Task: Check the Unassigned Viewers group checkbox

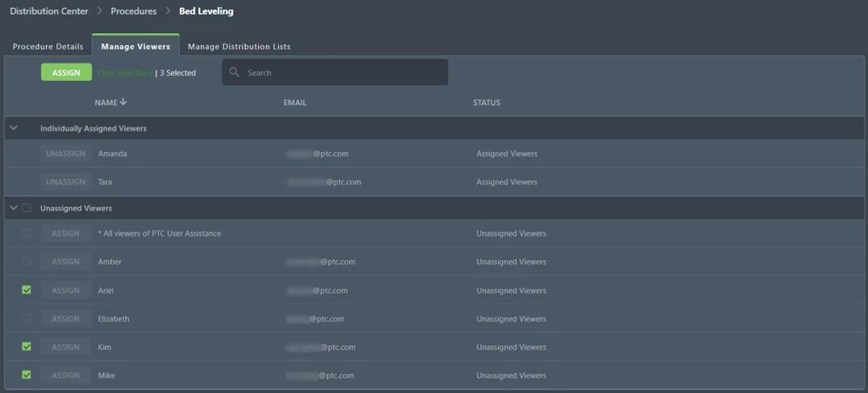Action: click(x=26, y=209)
